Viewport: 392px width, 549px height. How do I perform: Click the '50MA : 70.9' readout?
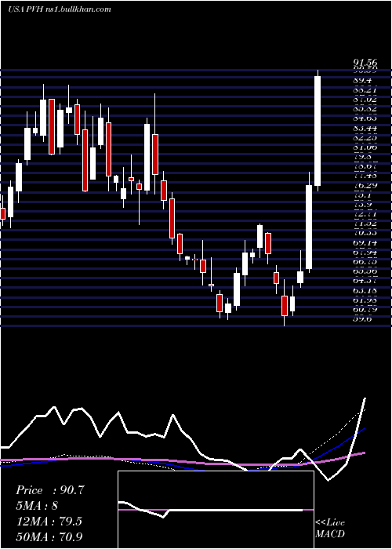click(x=49, y=536)
